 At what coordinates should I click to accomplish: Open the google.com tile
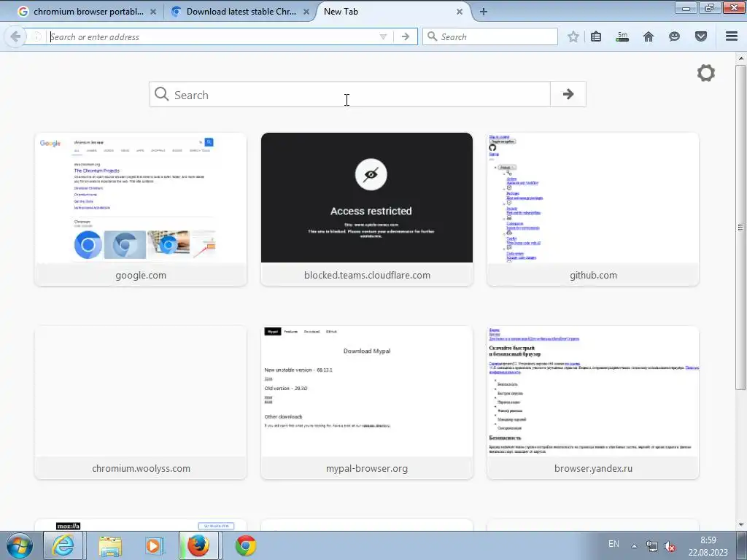[141, 209]
